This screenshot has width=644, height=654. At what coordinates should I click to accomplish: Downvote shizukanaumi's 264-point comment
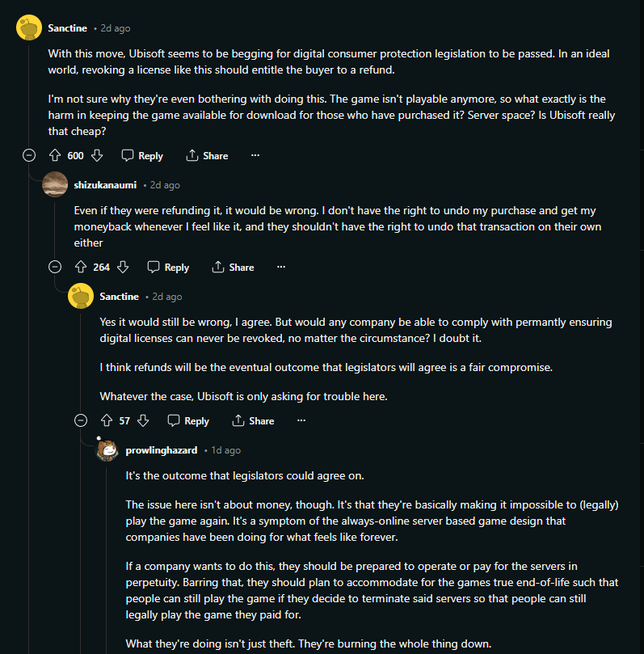(123, 267)
